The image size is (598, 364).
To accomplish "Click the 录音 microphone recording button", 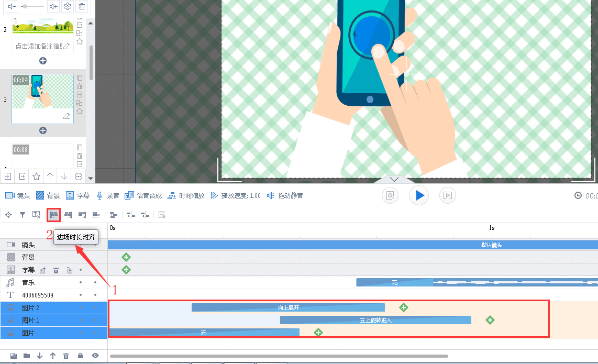I will coord(108,195).
